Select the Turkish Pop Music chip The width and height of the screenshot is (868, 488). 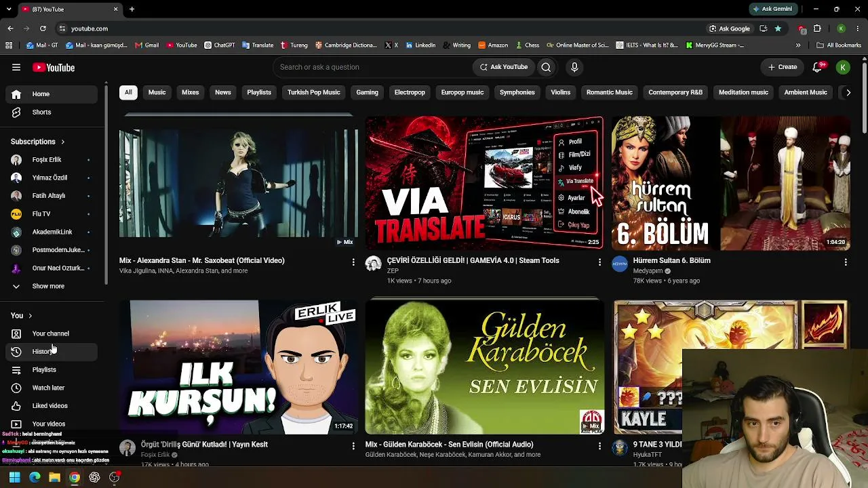(314, 92)
